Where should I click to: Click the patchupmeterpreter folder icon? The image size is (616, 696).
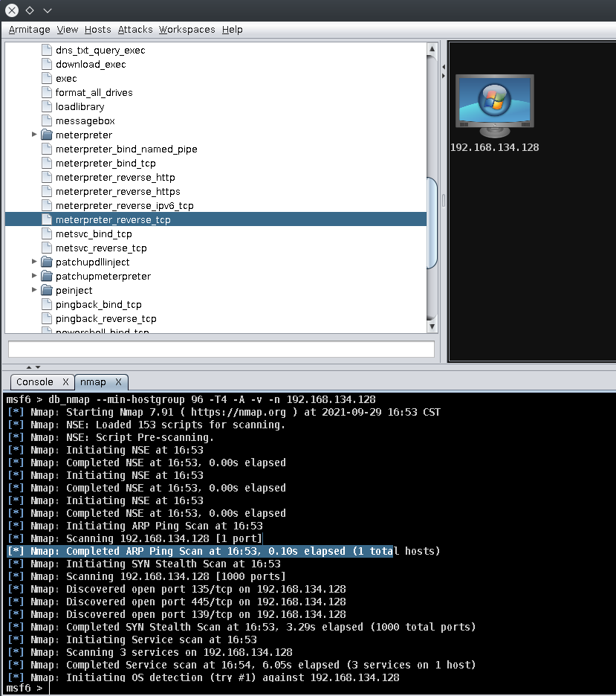coord(47,276)
